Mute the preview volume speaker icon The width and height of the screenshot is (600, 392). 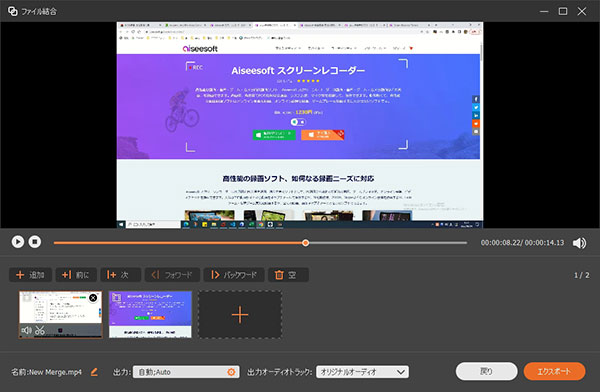click(579, 243)
